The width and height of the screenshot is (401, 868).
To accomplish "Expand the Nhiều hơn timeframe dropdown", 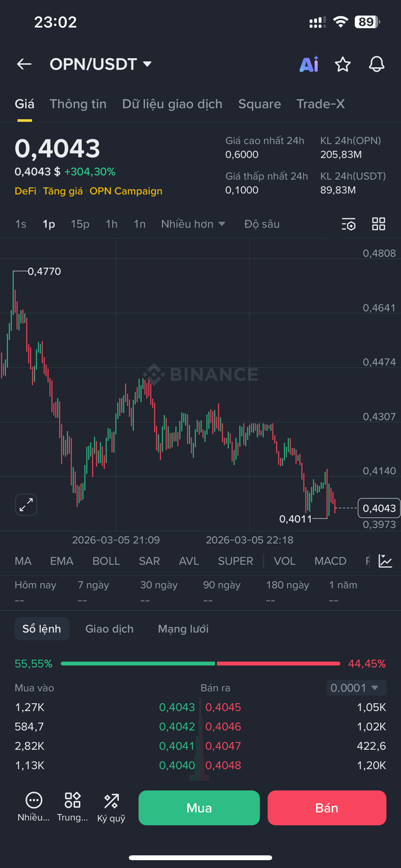I will [193, 224].
